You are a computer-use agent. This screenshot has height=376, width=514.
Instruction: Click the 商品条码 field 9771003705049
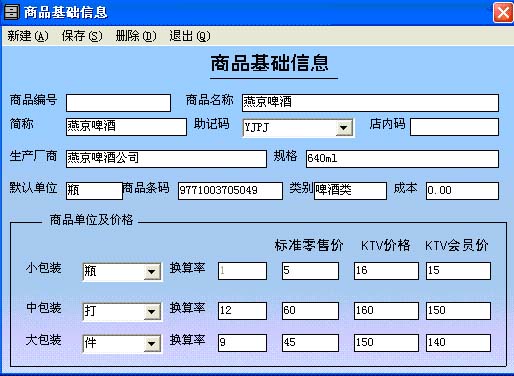[x=230, y=191]
